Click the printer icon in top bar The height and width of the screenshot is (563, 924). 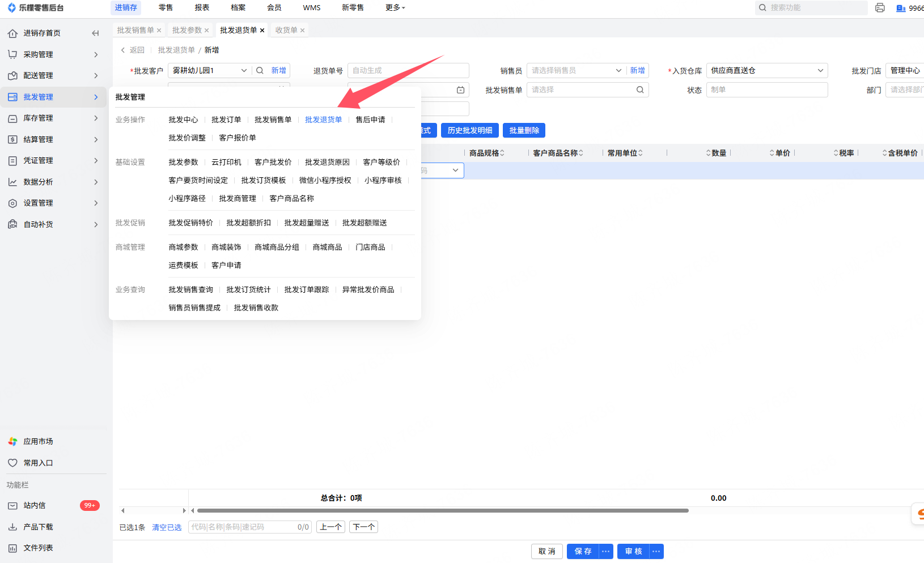click(x=880, y=8)
